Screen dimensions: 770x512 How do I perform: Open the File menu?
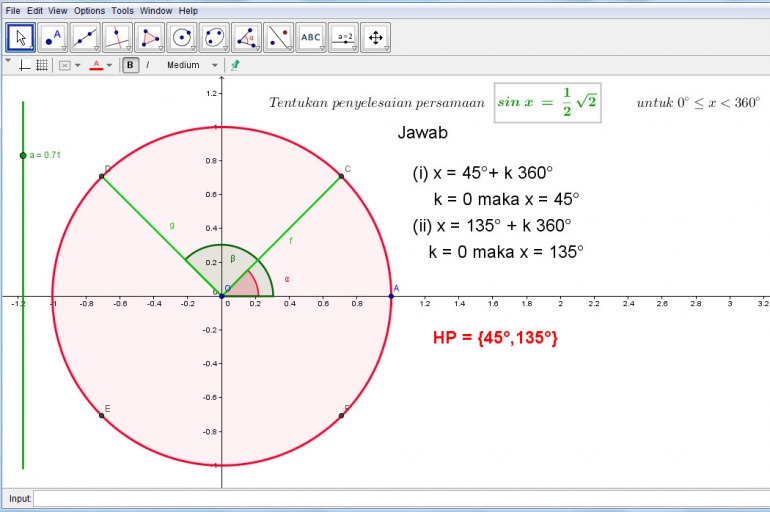[x=13, y=10]
